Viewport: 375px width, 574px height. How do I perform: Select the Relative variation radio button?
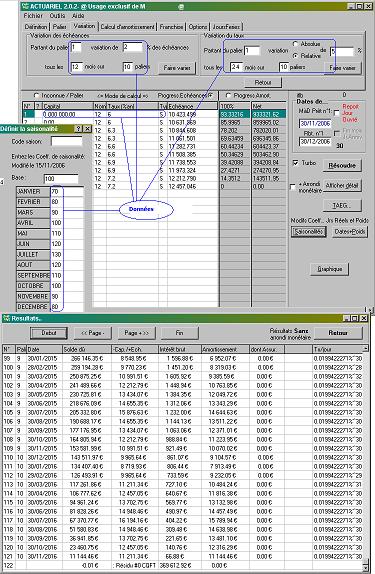coord(295,56)
